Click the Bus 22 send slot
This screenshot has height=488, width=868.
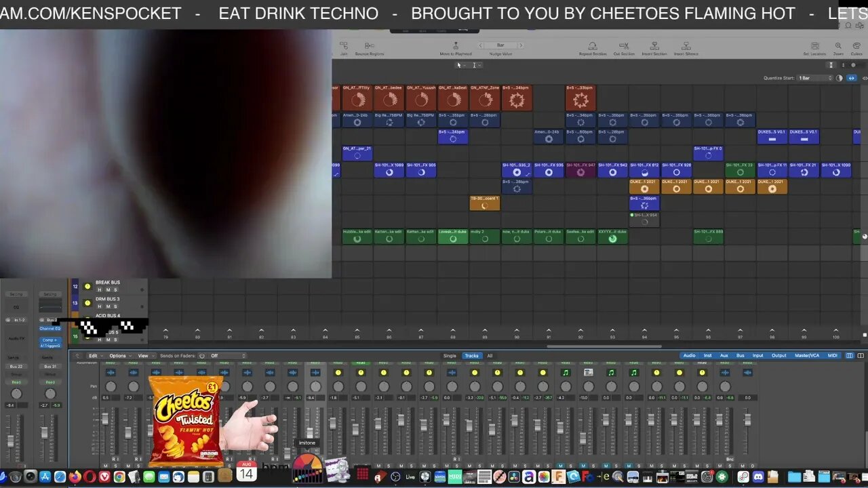(x=16, y=367)
